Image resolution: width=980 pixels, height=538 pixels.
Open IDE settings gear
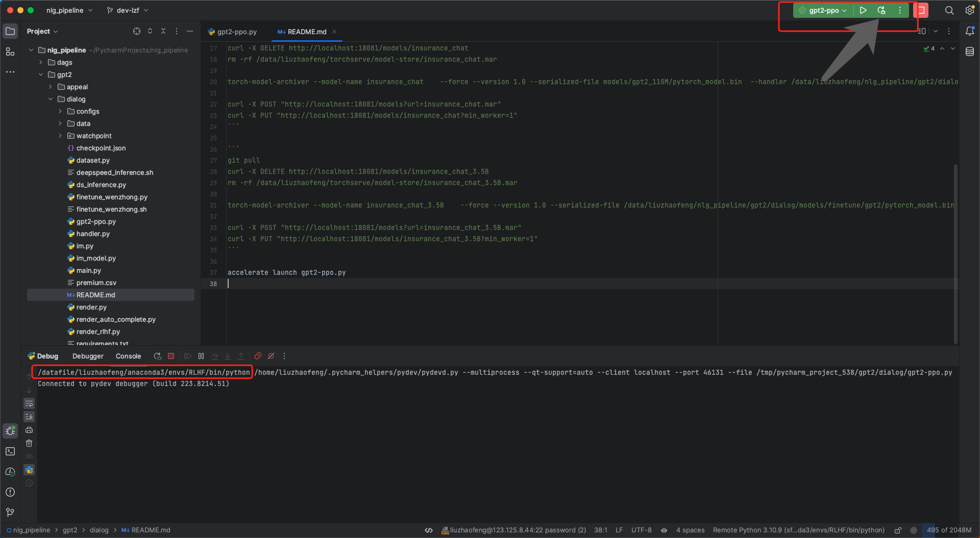click(x=970, y=10)
